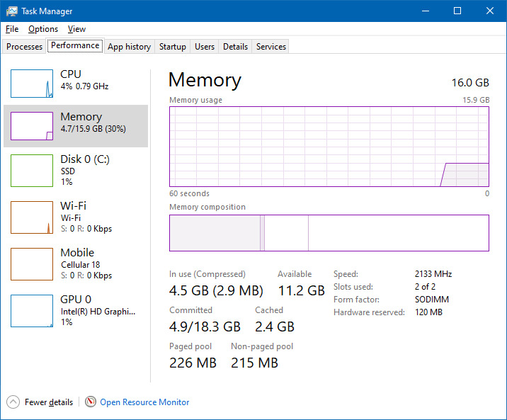Open the Services tab

click(x=271, y=47)
